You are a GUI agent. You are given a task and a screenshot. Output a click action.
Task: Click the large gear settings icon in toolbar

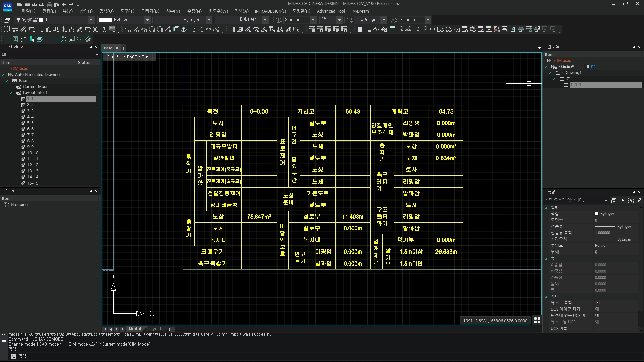click(473, 30)
